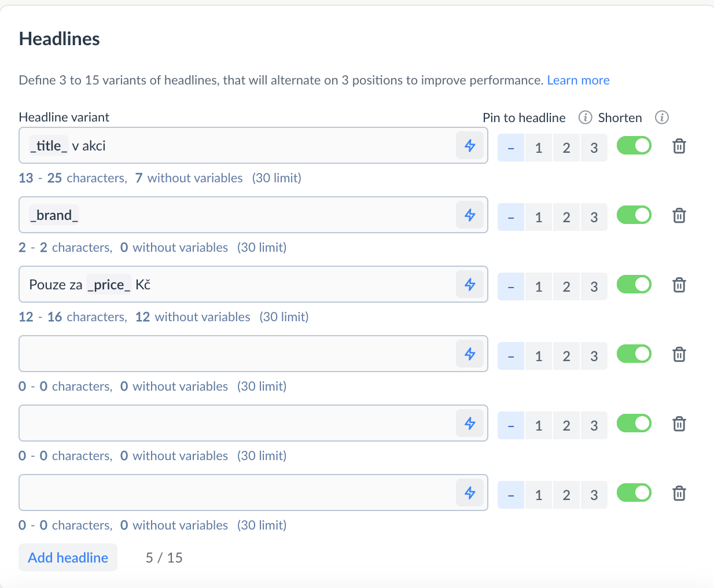Delete the last empty headline variant
The height and width of the screenshot is (588, 714).
coord(679,494)
